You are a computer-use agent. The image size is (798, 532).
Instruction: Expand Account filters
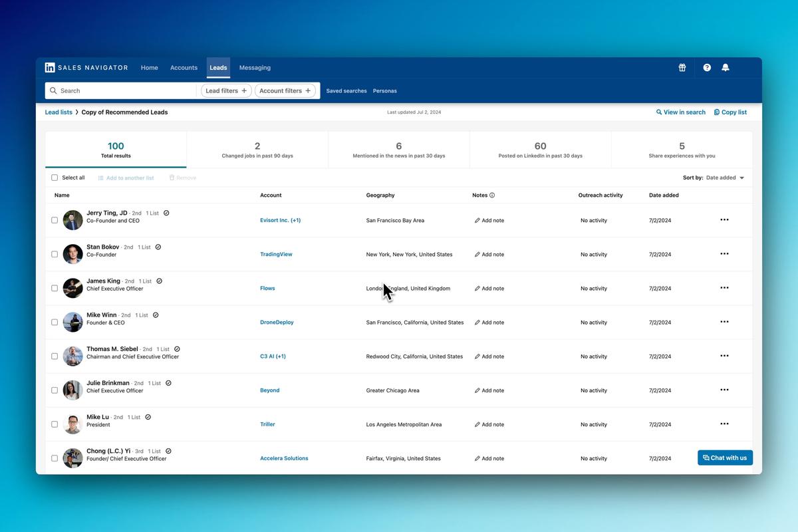tap(285, 90)
